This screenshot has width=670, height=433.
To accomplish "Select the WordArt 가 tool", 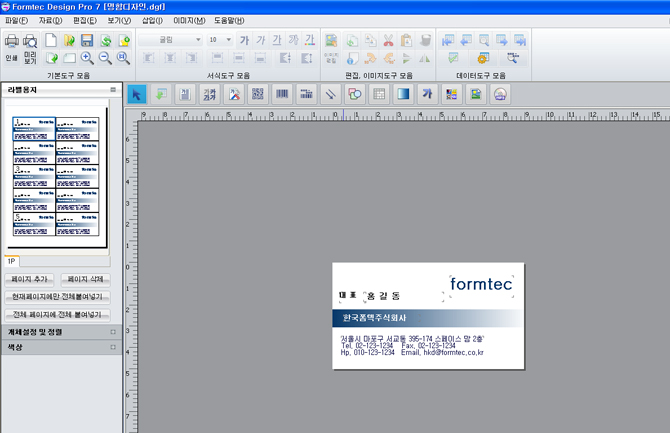I will (427, 94).
